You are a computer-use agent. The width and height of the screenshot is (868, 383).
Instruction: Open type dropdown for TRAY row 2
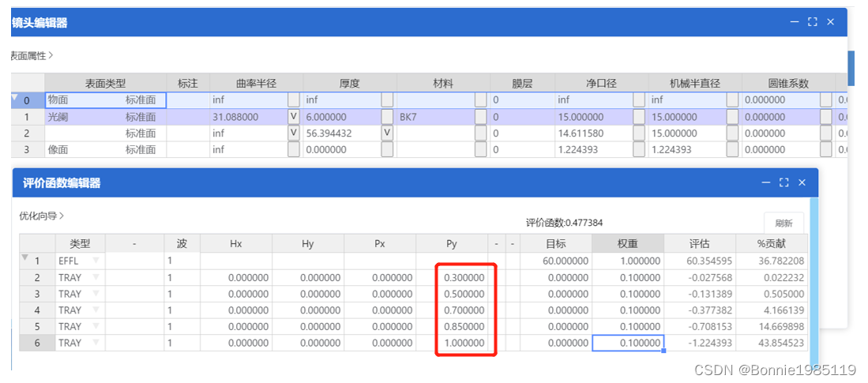(96, 277)
